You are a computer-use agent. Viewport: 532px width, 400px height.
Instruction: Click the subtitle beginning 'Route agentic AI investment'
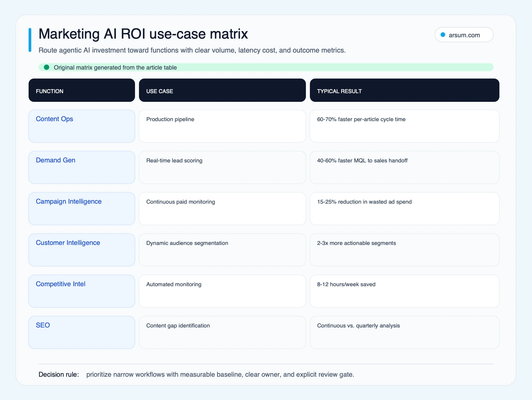192,50
